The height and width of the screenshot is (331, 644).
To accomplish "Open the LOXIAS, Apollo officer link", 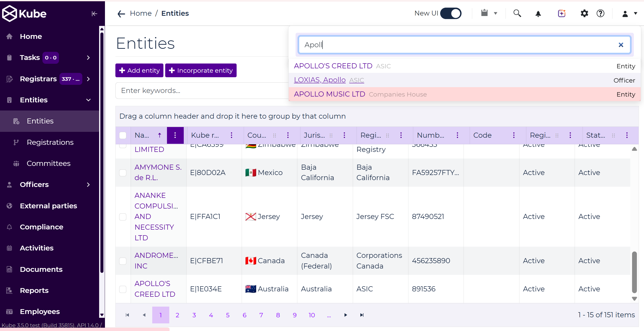I will pyautogui.click(x=319, y=80).
